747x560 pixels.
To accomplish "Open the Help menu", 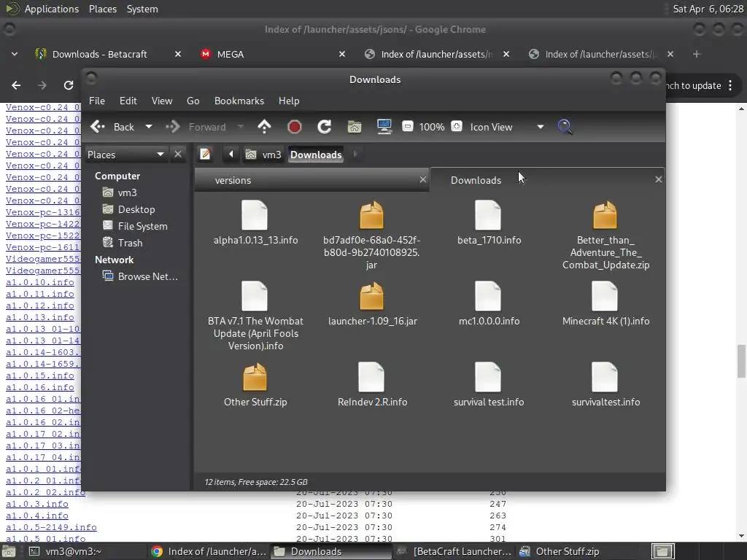I will pos(289,101).
